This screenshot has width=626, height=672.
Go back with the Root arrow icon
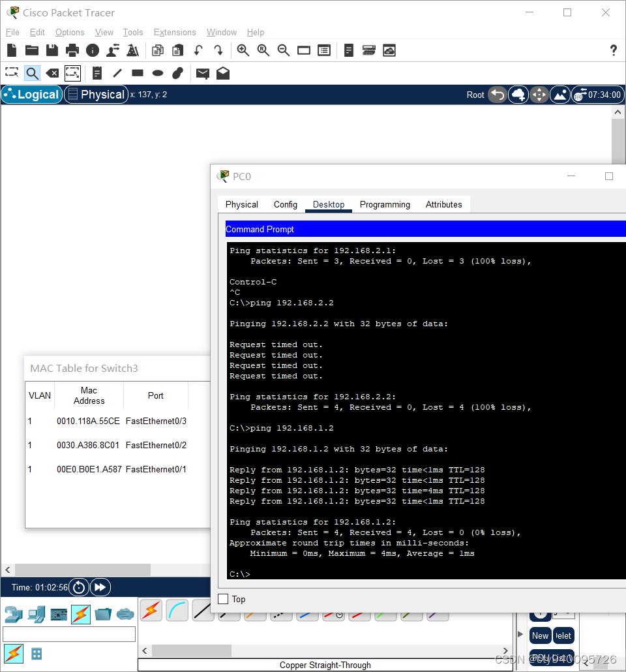pyautogui.click(x=498, y=95)
